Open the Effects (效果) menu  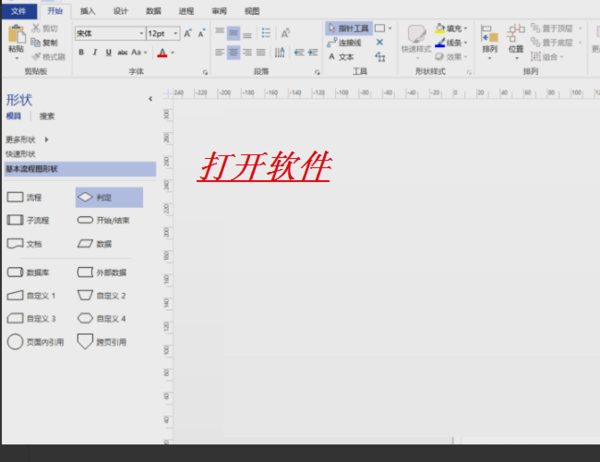tap(451, 57)
